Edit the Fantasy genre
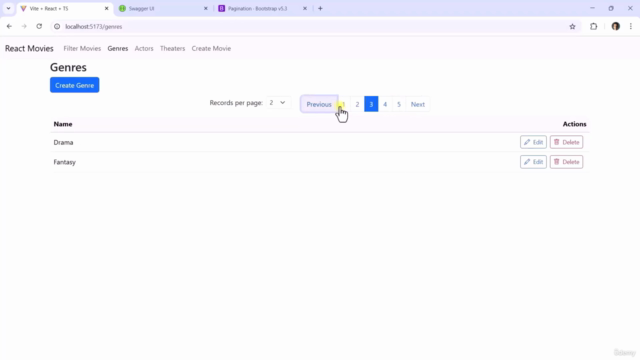 coord(533,162)
